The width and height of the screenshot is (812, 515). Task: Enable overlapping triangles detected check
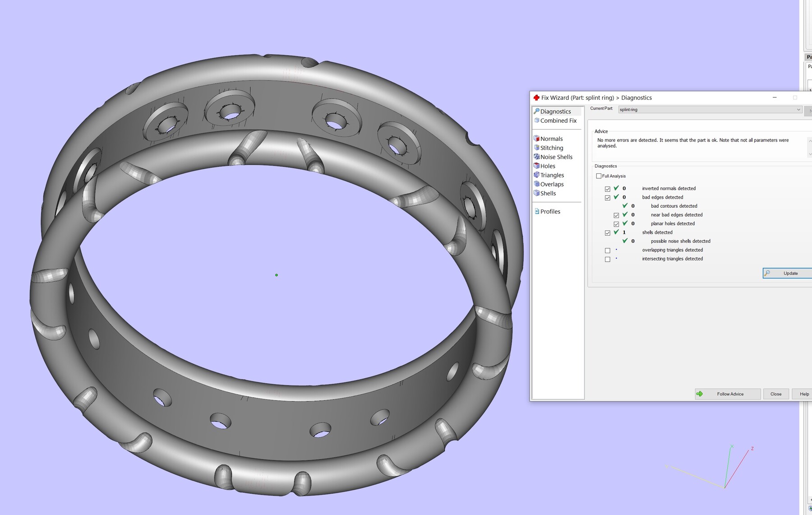coord(608,251)
